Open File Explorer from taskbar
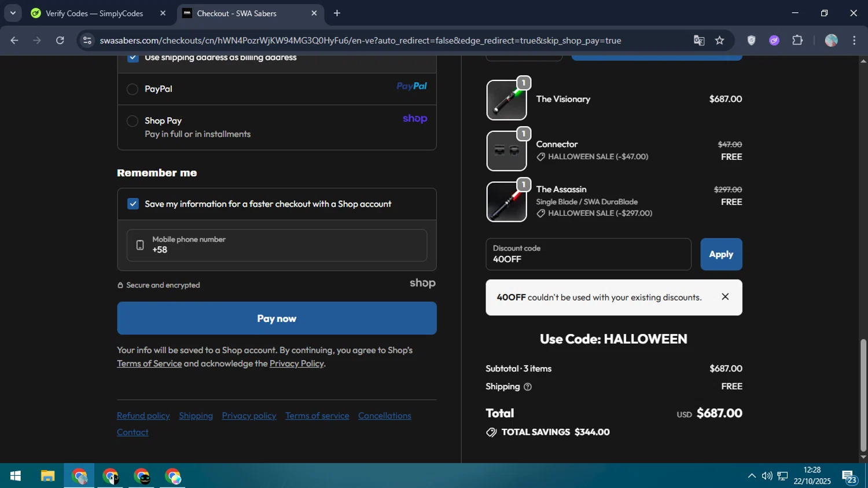Screen dimensions: 868x488 [x=47, y=476]
